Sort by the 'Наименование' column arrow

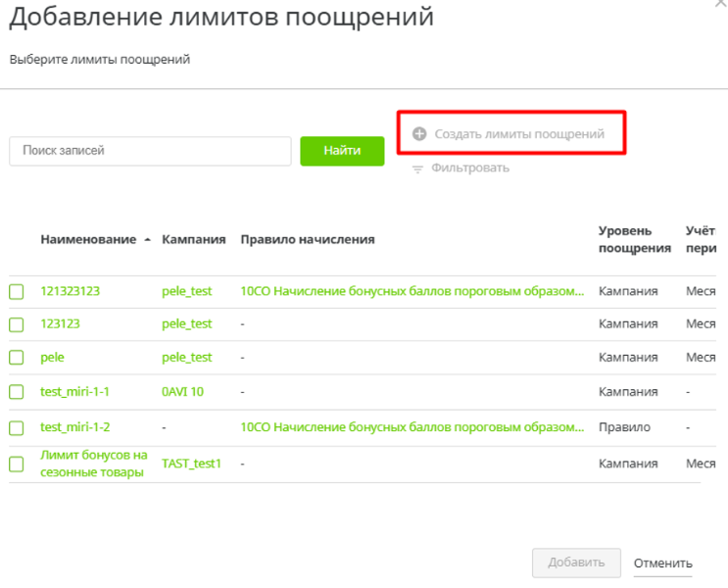[x=147, y=240]
